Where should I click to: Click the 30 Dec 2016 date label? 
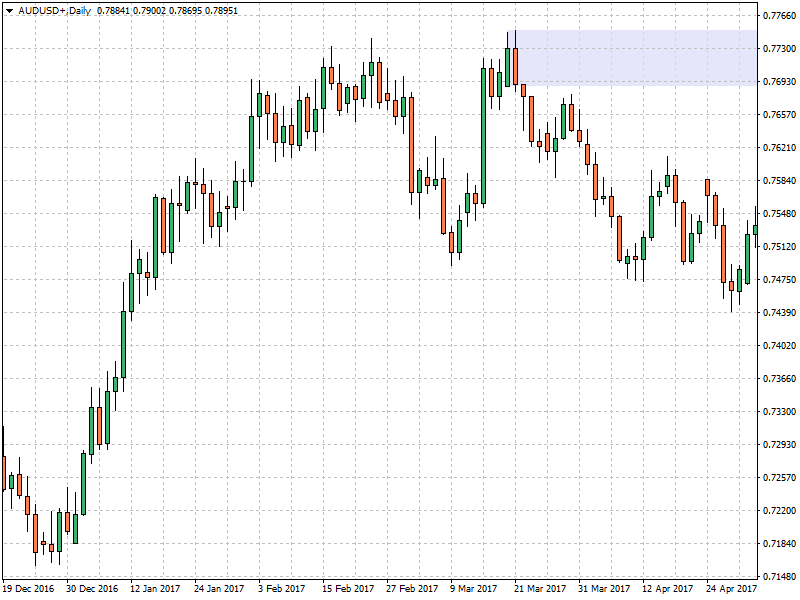93,589
